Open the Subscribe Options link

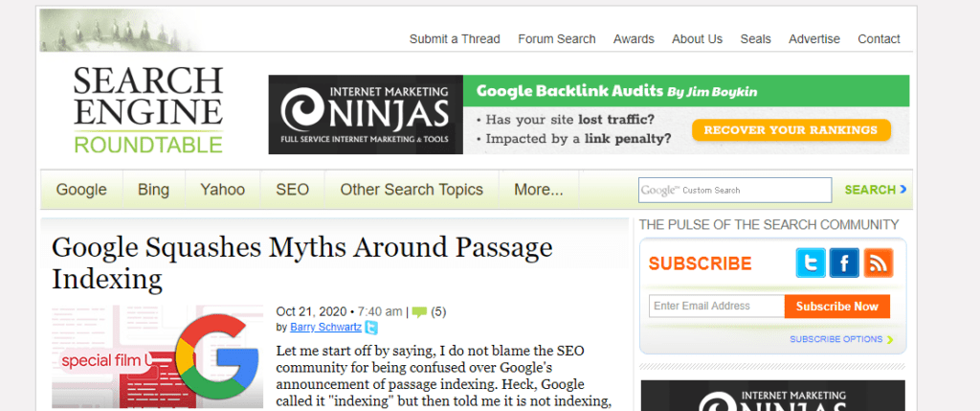click(x=836, y=339)
